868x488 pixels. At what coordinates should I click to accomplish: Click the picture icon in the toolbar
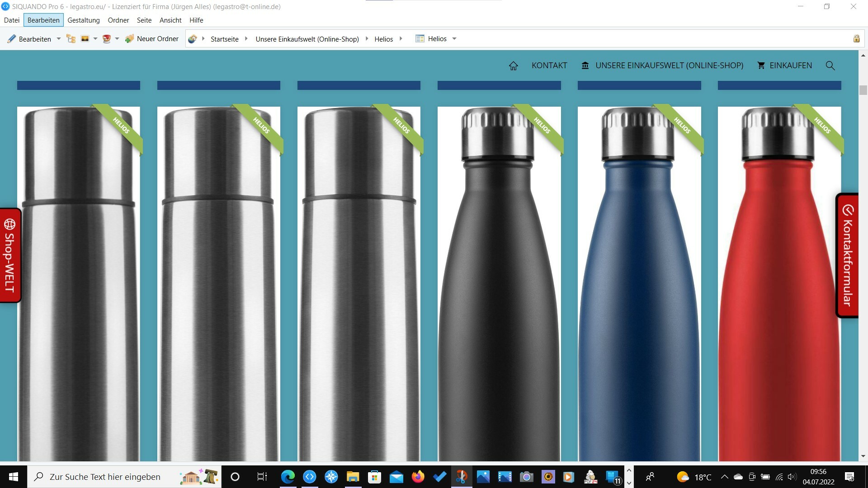85,39
